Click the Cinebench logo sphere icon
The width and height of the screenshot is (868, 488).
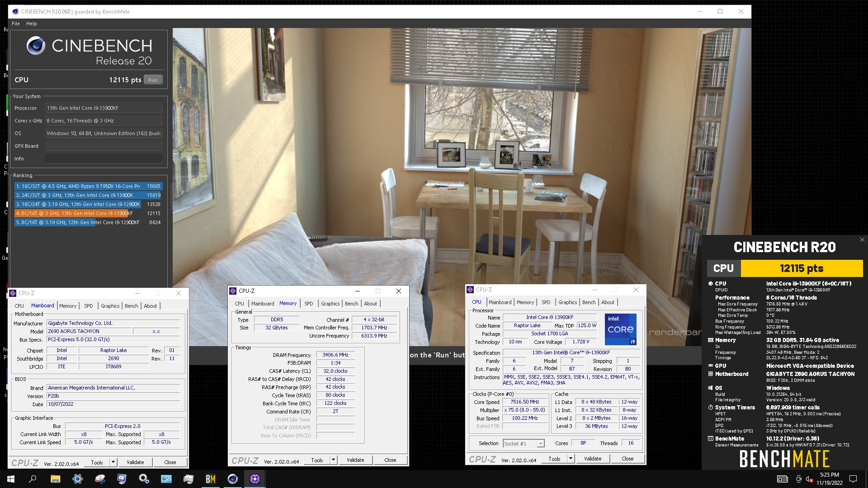pyautogui.click(x=36, y=46)
